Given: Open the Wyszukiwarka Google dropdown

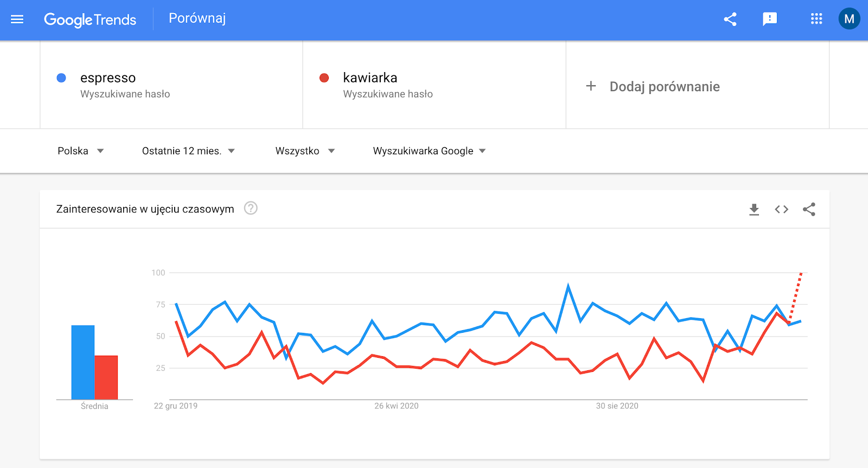Looking at the screenshot, I should tap(428, 151).
